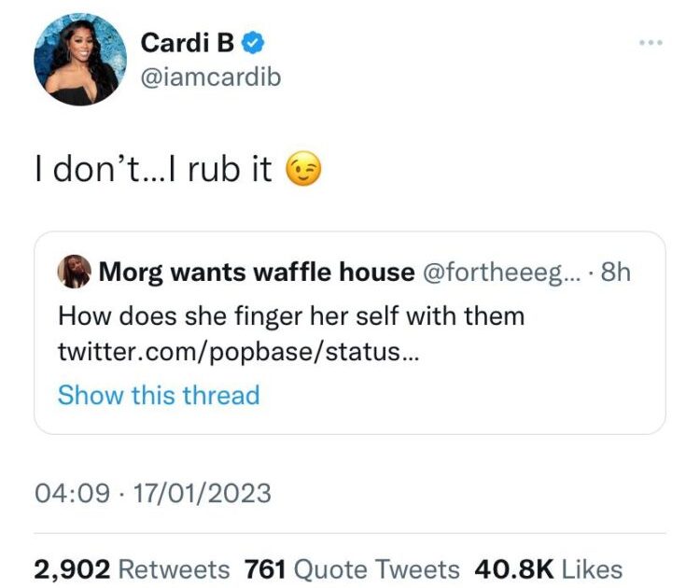
Task: Go to the @iamcardib handle
Action: point(210,77)
